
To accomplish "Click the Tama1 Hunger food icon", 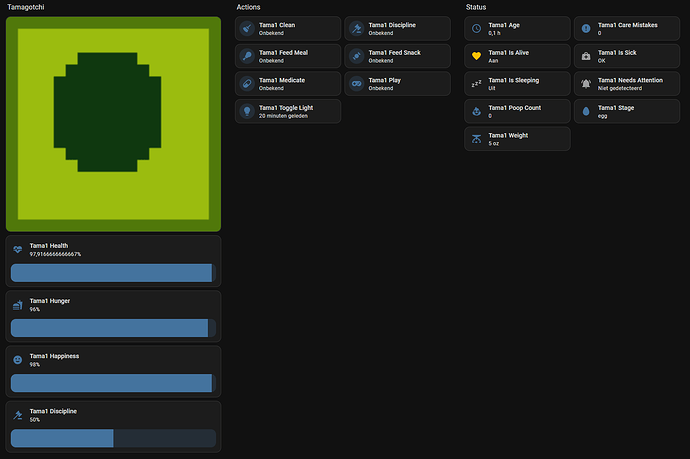I will click(x=18, y=305).
